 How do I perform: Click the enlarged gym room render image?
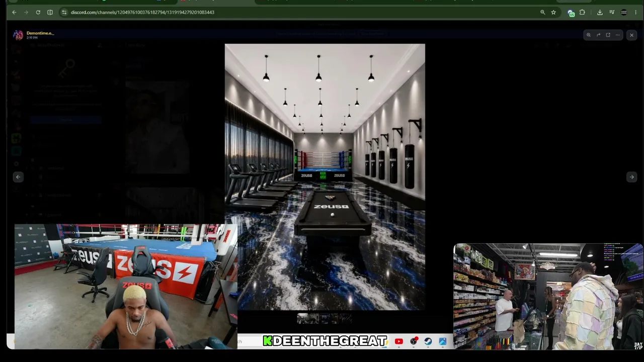(x=325, y=177)
